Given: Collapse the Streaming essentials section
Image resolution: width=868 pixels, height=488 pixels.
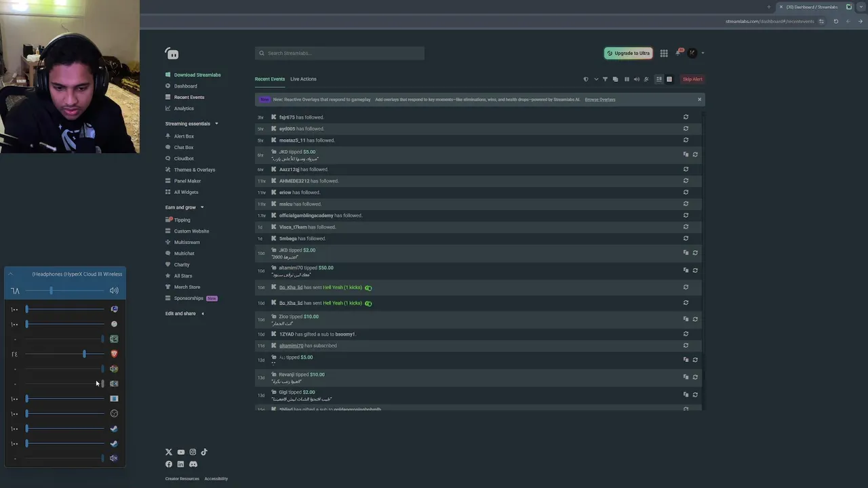Looking at the screenshot, I should click(x=216, y=123).
